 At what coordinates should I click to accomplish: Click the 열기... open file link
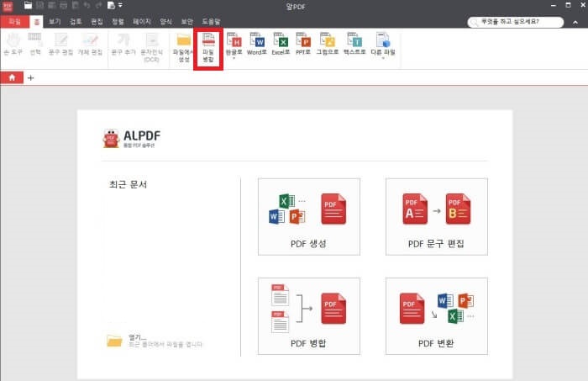(x=138, y=337)
